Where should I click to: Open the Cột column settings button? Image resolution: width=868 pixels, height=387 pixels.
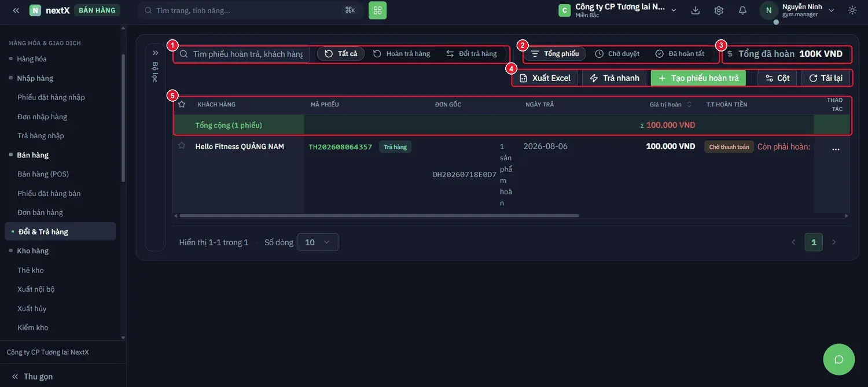[x=777, y=78]
